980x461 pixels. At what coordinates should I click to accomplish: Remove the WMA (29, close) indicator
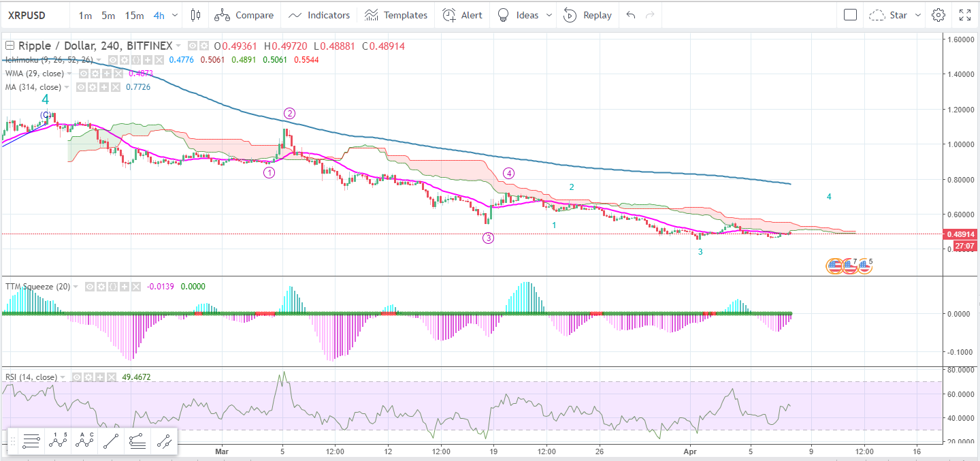tap(118, 74)
